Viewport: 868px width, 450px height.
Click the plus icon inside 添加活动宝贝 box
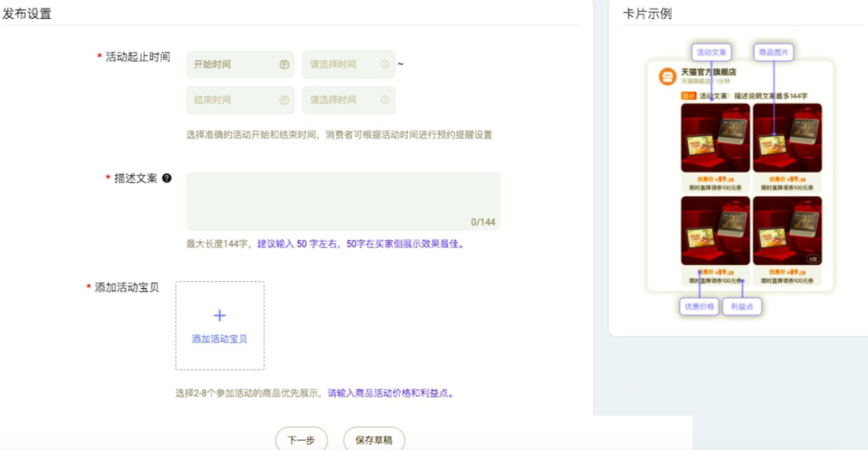(x=220, y=315)
